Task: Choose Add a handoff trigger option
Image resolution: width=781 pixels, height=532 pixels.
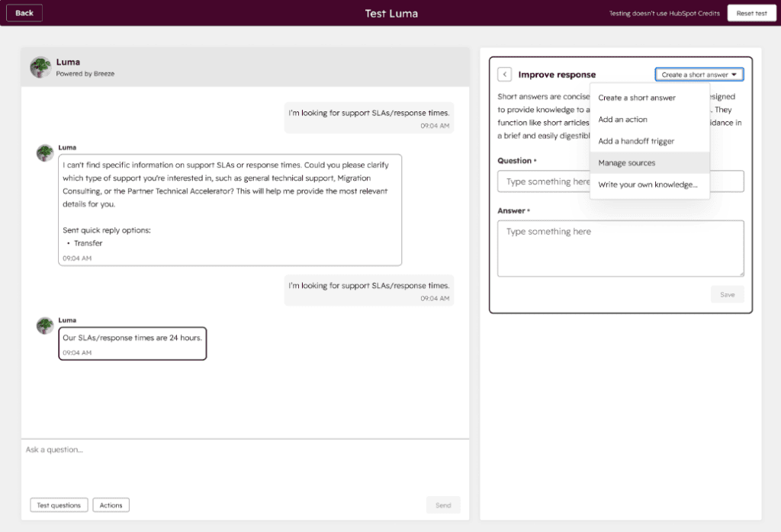Action: (650, 141)
